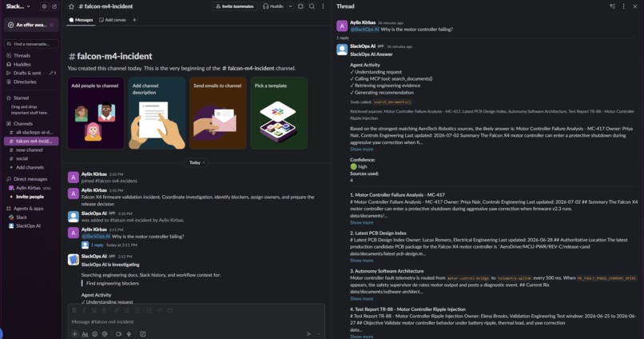644x339 pixels.
Task: Open Slack workspace name dropdown
Action: pos(18,6)
